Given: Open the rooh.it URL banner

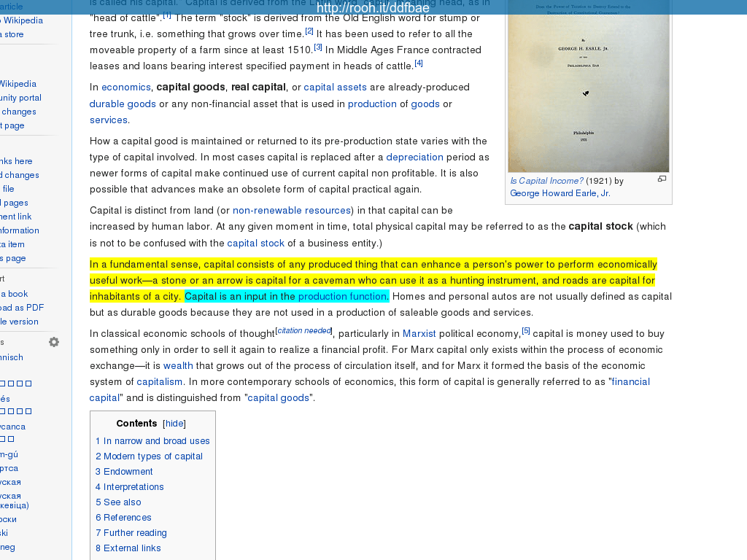Looking at the screenshot, I should 373,8.
